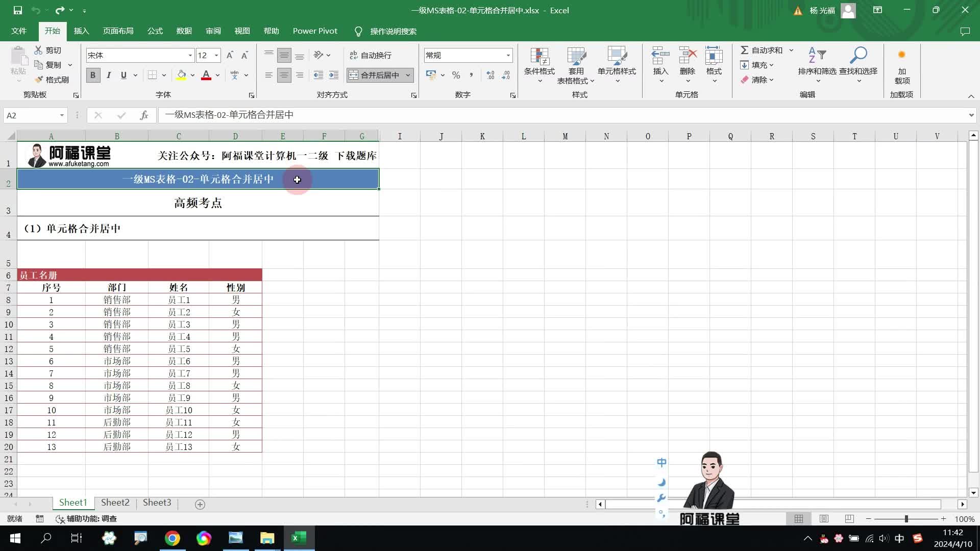Open Chrome from the Windows taskbar

click(172, 538)
